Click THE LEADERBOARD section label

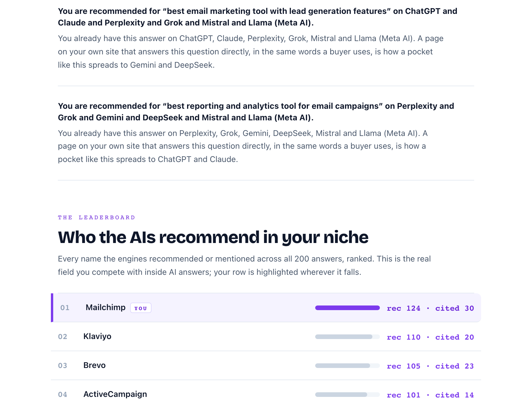(97, 218)
